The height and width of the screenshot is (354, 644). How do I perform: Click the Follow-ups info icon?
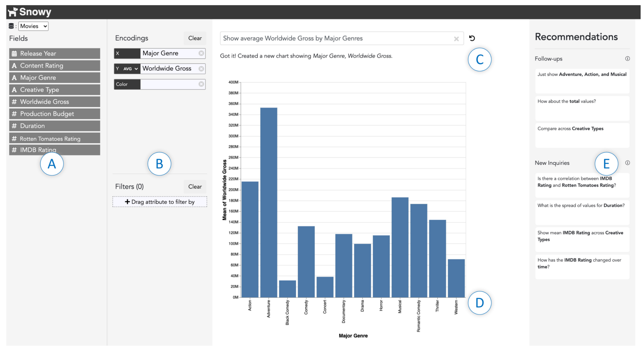627,59
